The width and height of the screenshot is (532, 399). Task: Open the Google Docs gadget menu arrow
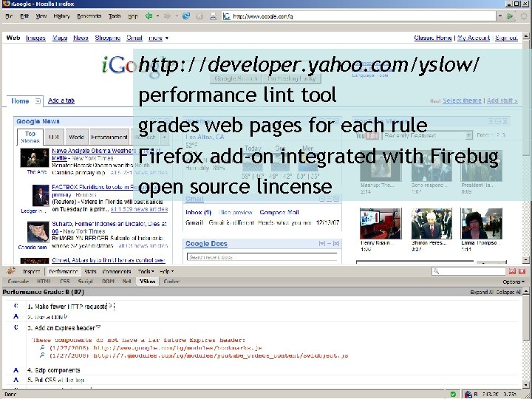pos(322,243)
